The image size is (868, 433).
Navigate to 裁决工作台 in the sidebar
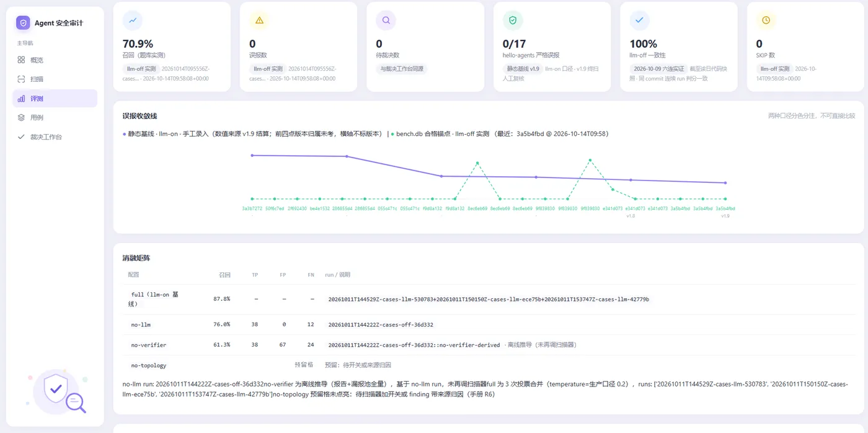pos(55,137)
